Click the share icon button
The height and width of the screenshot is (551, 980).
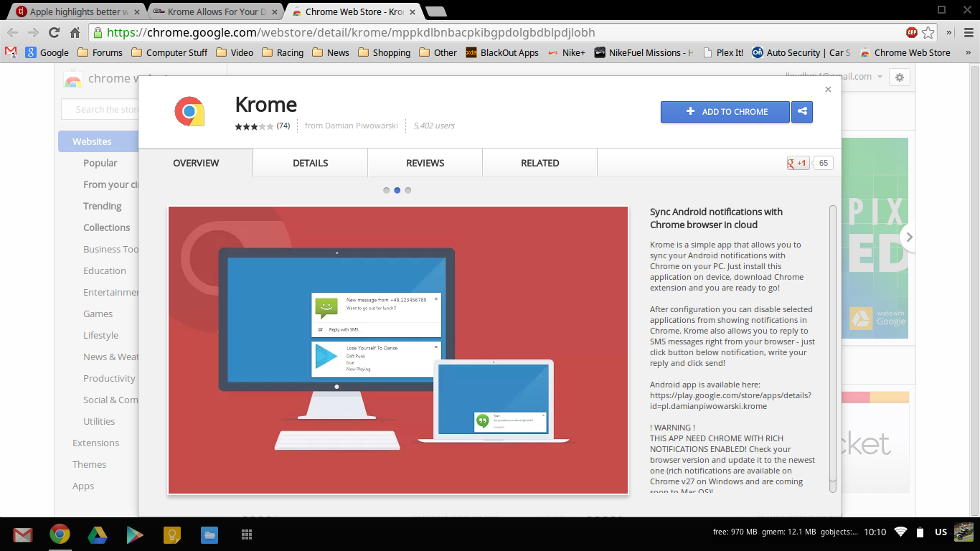click(x=802, y=111)
